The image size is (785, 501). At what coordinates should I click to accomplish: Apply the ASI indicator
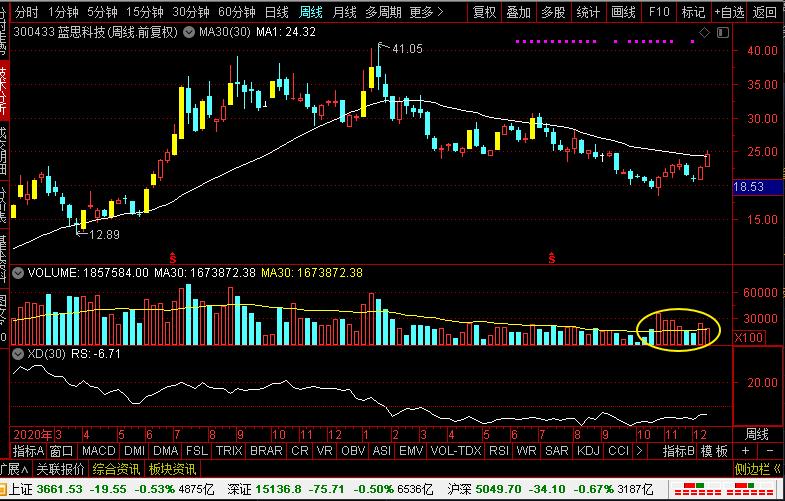click(x=381, y=451)
